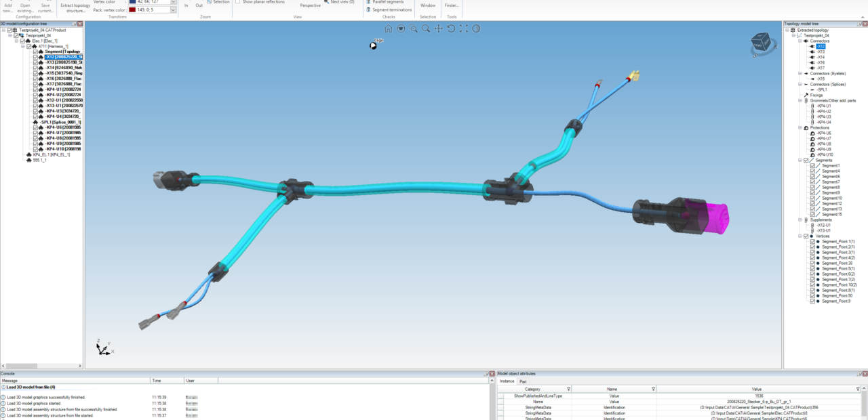Switch to the Part tab
The width and height of the screenshot is (868, 420).
(x=523, y=381)
